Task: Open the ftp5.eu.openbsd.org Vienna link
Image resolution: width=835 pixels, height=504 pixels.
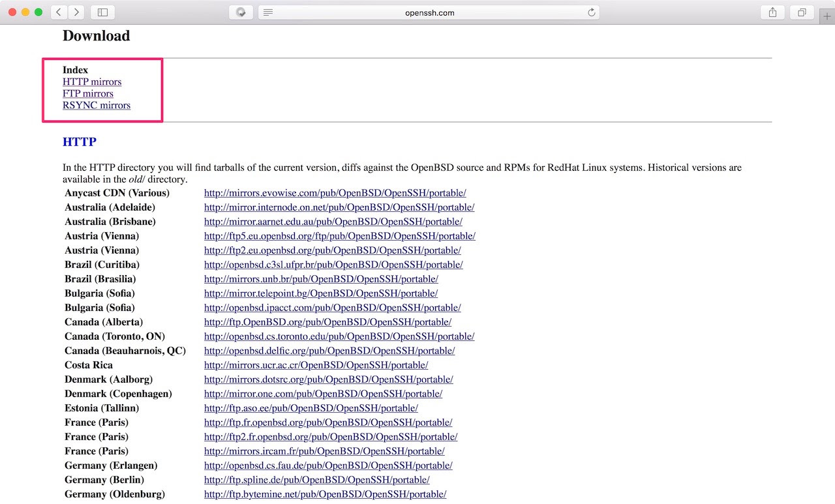Action: (x=340, y=236)
